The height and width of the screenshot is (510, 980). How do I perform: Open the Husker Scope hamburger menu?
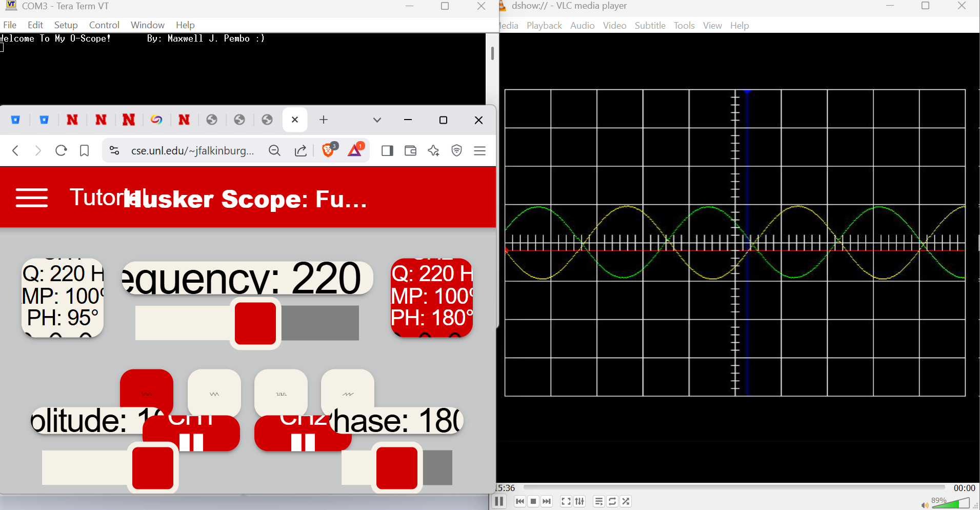pos(31,197)
